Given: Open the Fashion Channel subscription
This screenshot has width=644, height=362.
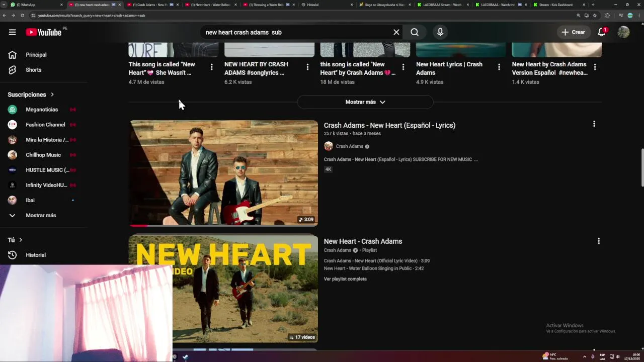Looking at the screenshot, I should (43, 125).
